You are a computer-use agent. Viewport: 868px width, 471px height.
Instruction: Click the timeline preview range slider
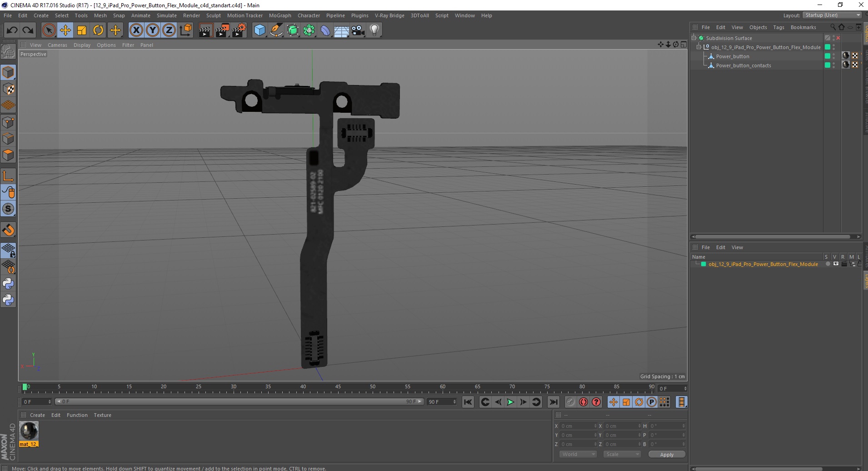(x=239, y=401)
